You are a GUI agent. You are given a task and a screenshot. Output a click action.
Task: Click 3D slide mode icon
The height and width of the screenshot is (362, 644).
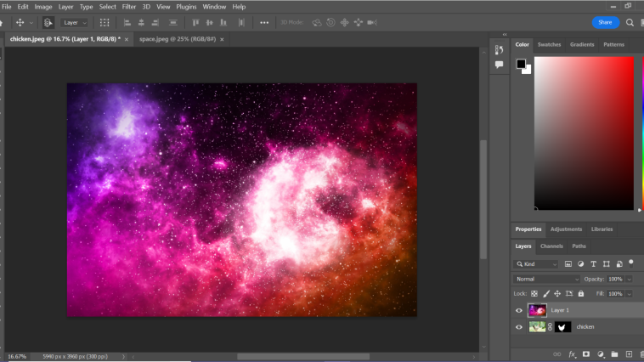[359, 23]
